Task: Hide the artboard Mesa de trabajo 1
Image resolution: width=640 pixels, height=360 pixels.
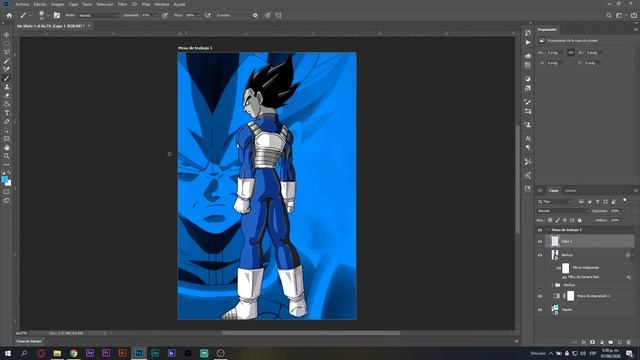Action: [540, 230]
